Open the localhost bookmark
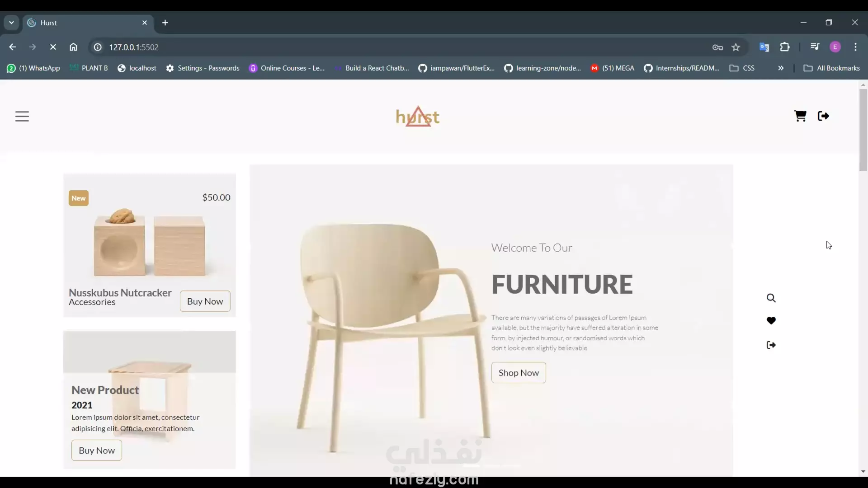868x488 pixels. [x=137, y=68]
